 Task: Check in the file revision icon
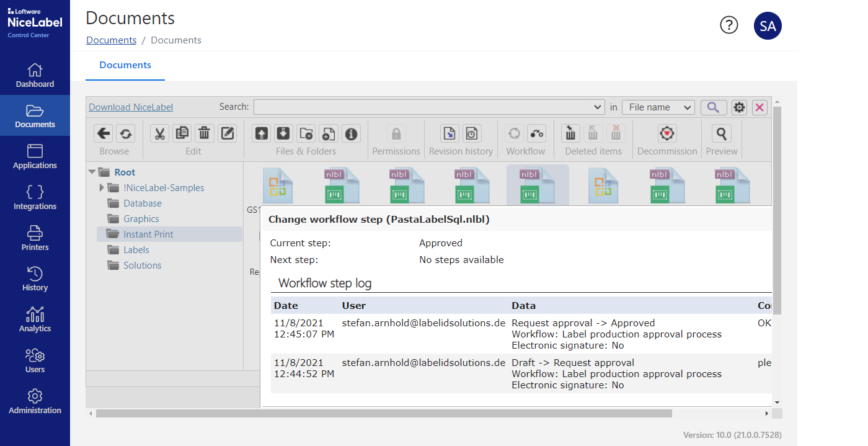point(450,133)
